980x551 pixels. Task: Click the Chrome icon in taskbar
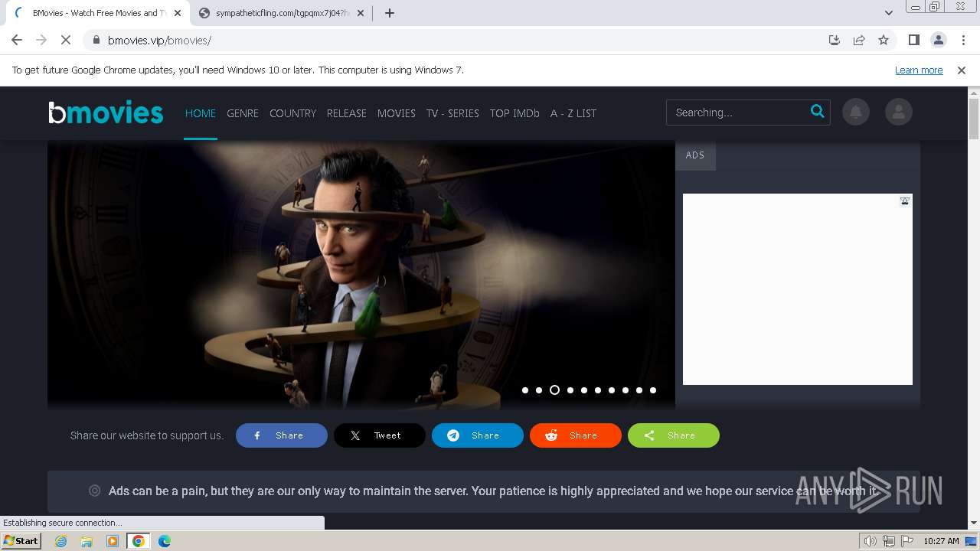click(139, 541)
